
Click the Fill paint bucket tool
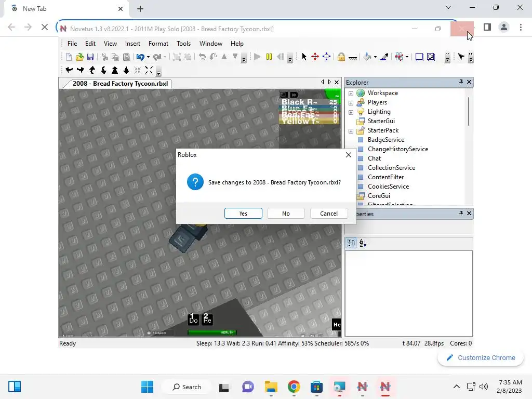[367, 57]
